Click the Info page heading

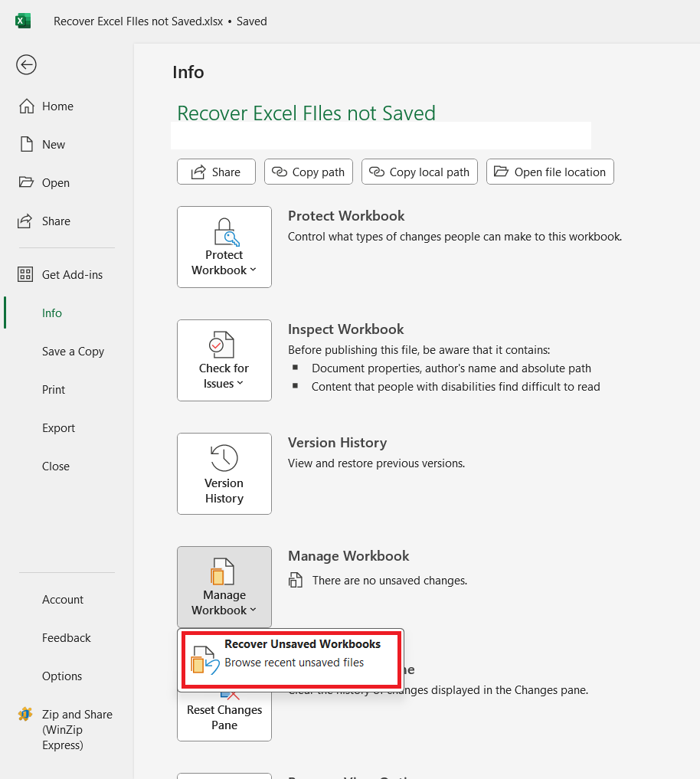pyautogui.click(x=188, y=72)
